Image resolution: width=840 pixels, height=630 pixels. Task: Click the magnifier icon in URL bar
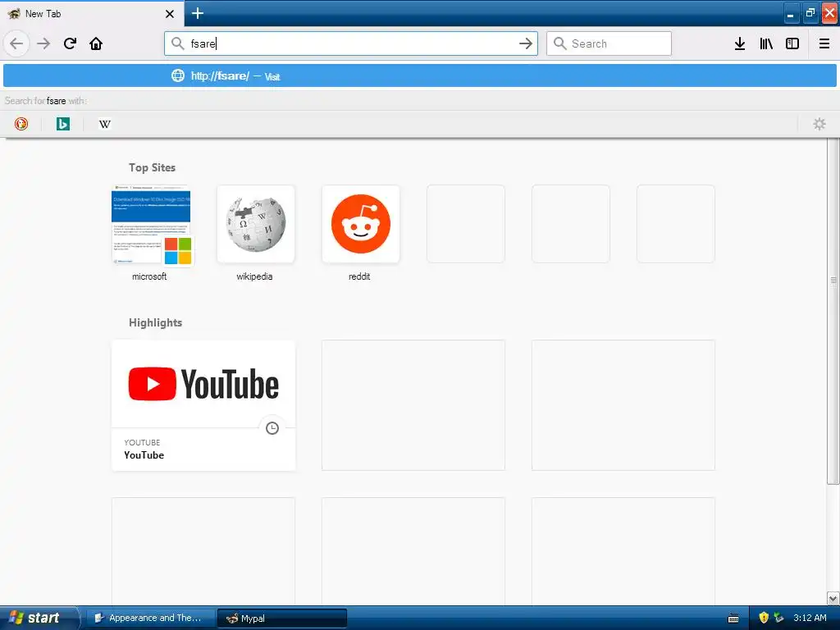click(178, 43)
